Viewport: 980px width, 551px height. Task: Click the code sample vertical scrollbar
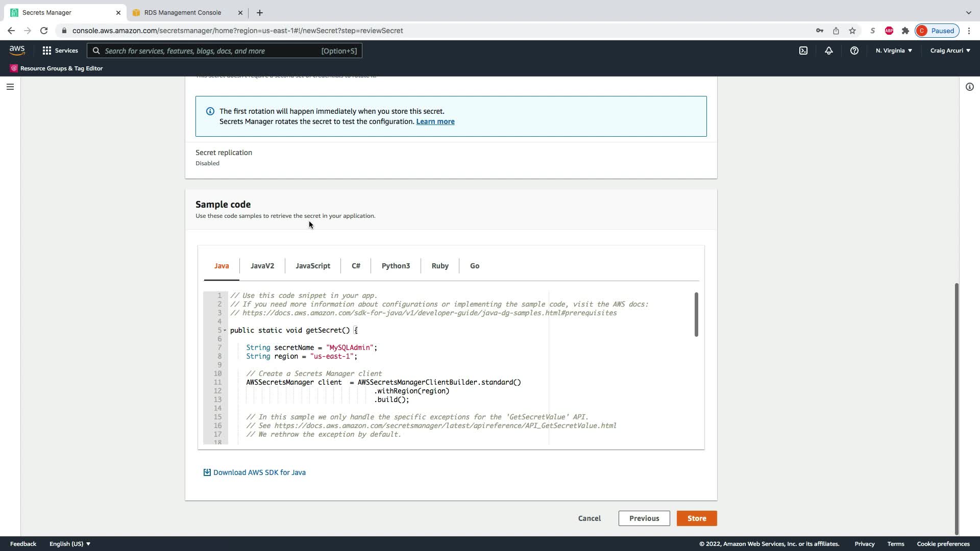tap(696, 314)
